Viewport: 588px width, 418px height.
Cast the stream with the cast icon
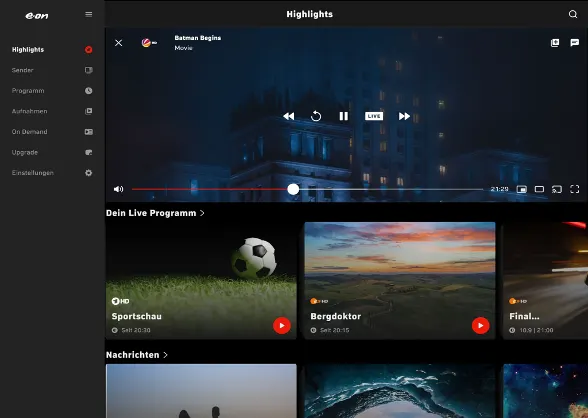tap(557, 189)
